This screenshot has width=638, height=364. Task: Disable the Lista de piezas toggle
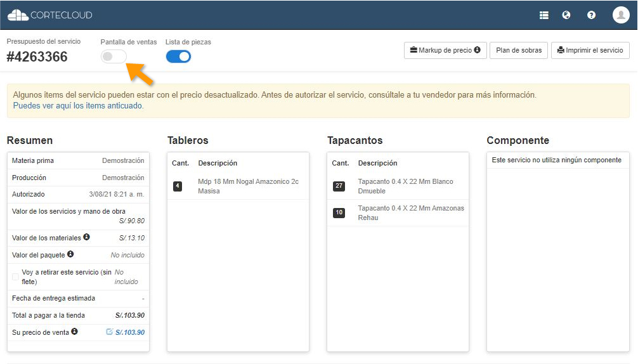point(178,57)
